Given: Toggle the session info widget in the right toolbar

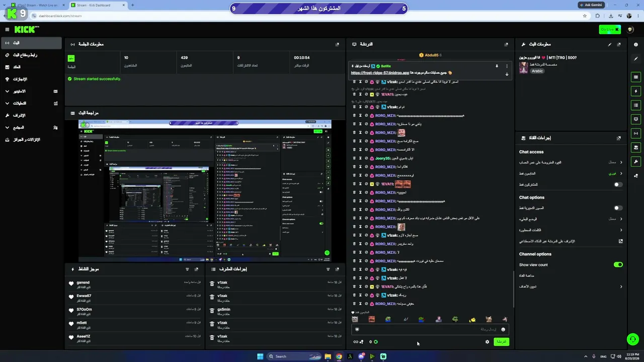Looking at the screenshot, I should 636,133.
